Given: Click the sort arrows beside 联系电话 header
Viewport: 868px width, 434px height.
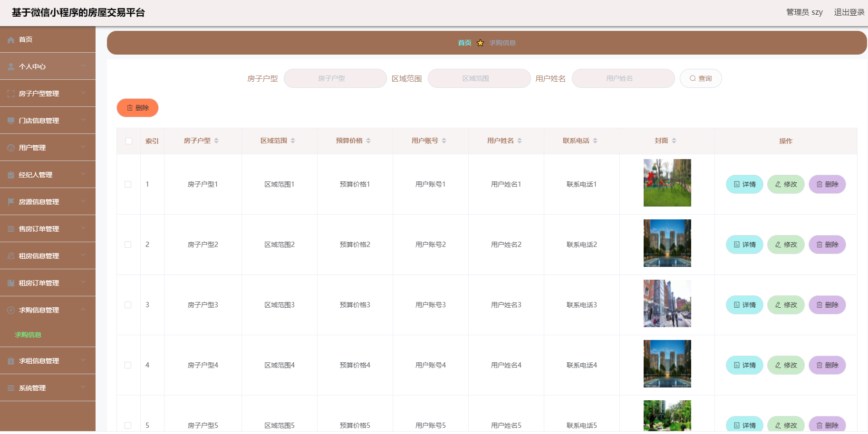Looking at the screenshot, I should (595, 141).
